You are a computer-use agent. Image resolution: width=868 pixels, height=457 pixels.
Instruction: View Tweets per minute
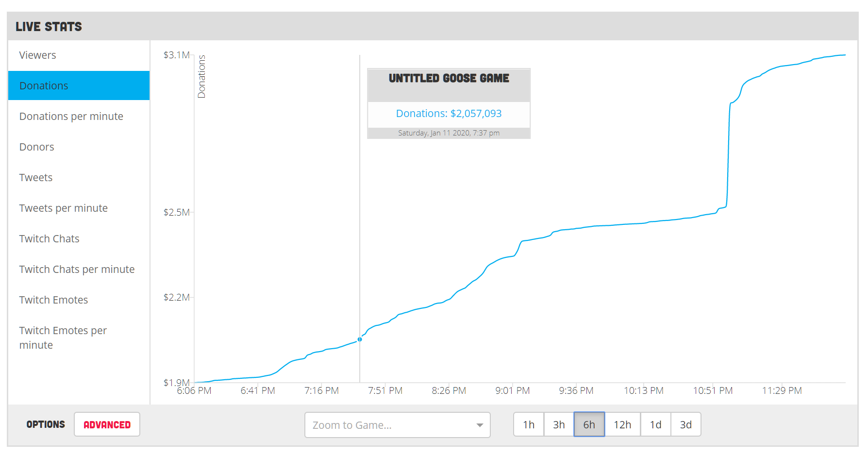pyautogui.click(x=79, y=208)
